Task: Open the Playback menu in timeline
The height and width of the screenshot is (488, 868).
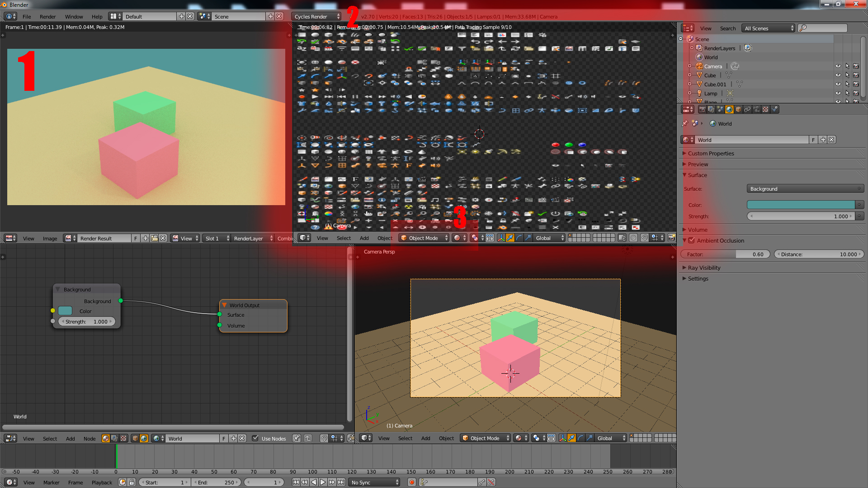Action: [102, 482]
